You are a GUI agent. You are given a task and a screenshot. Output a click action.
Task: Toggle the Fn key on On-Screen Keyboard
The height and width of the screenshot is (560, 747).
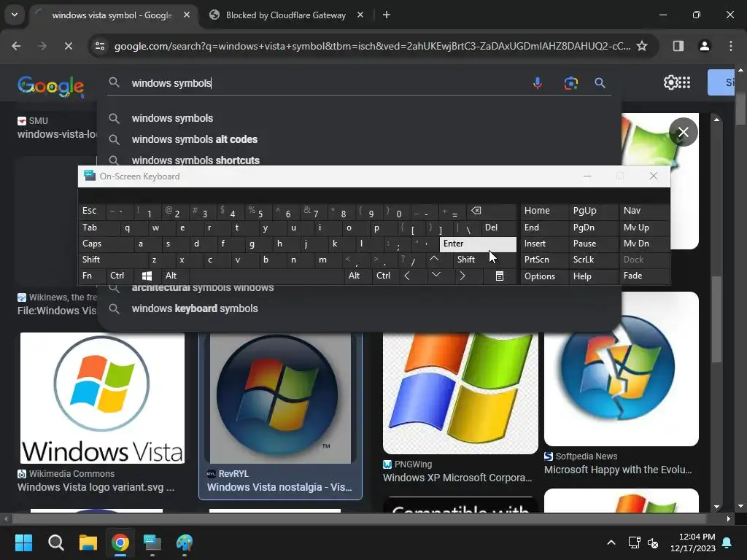(x=92, y=276)
